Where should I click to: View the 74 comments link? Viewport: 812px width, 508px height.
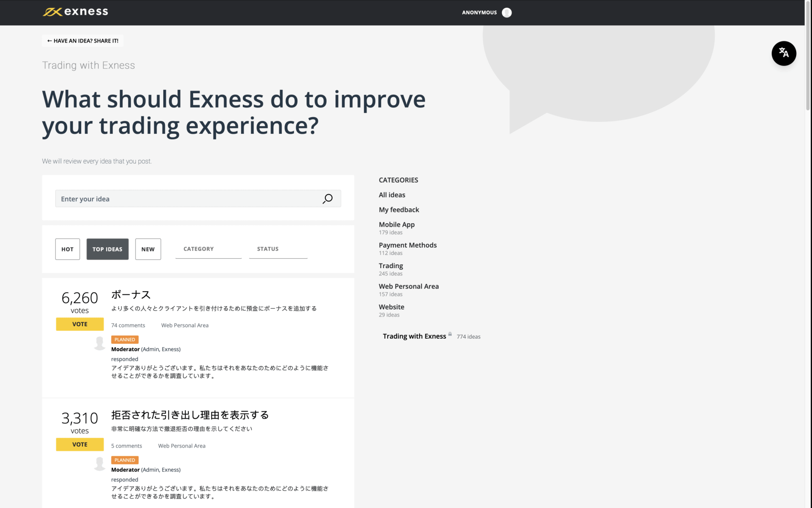point(128,325)
